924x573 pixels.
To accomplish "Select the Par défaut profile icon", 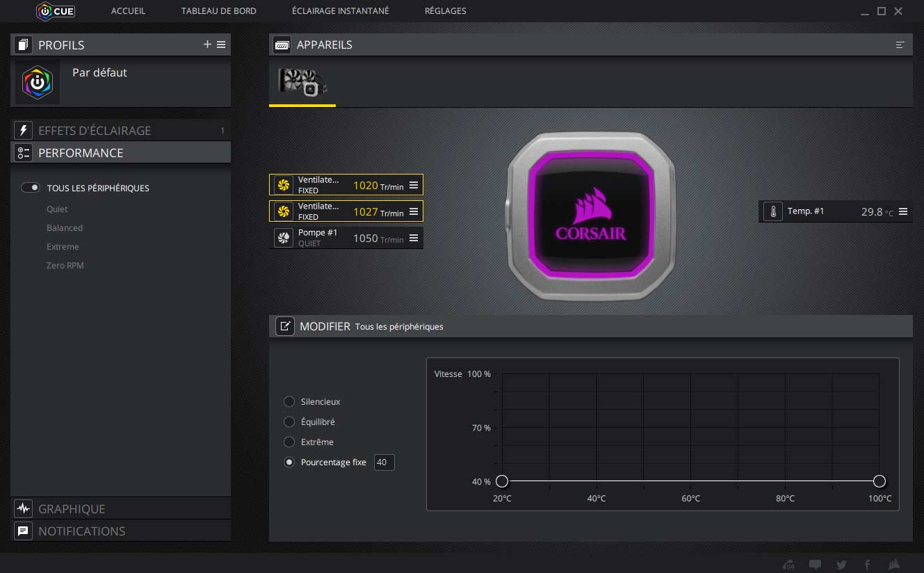I will click(38, 82).
